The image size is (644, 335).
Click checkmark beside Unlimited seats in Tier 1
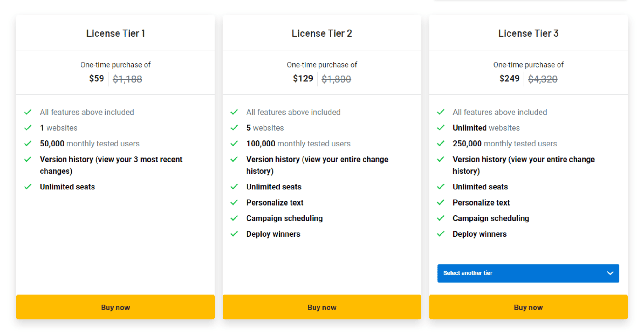28,187
